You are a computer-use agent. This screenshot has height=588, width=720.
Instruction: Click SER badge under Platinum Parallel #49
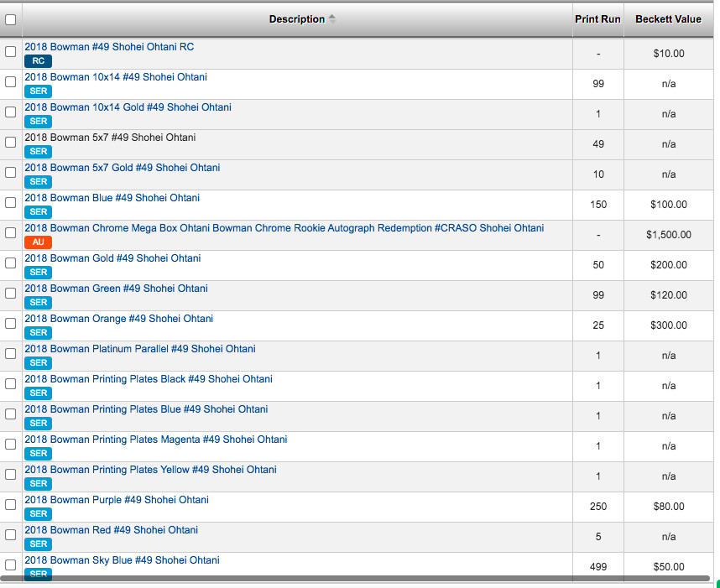point(38,363)
